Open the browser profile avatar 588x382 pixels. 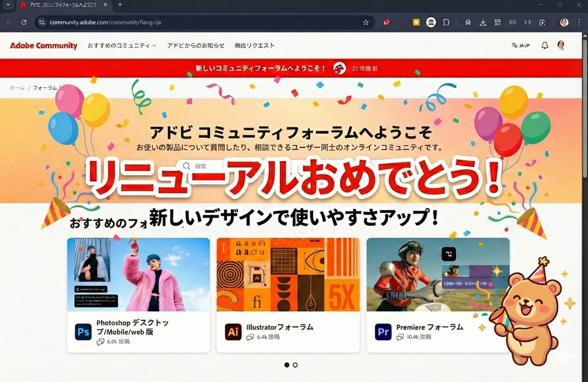pyautogui.click(x=564, y=22)
